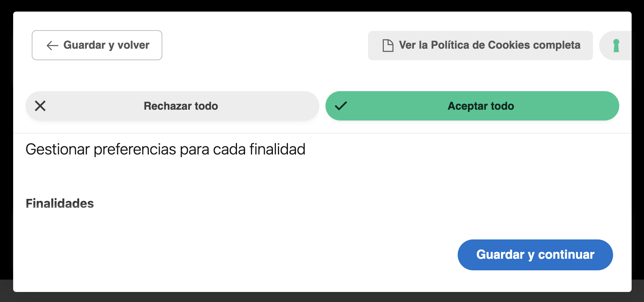The width and height of the screenshot is (644, 302).
Task: Enable all purposes via the green pill
Action: coord(472,106)
